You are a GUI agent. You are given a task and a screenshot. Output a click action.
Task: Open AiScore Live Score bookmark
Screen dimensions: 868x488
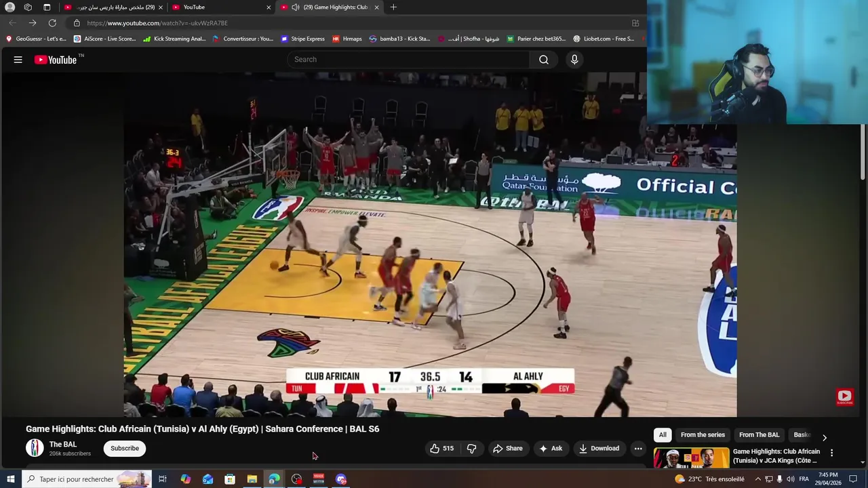coord(104,39)
